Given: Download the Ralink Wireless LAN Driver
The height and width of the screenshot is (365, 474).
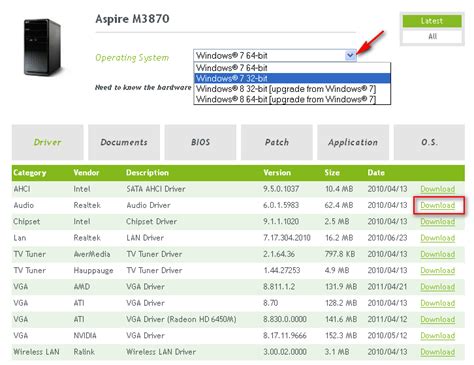Looking at the screenshot, I should (437, 352).
